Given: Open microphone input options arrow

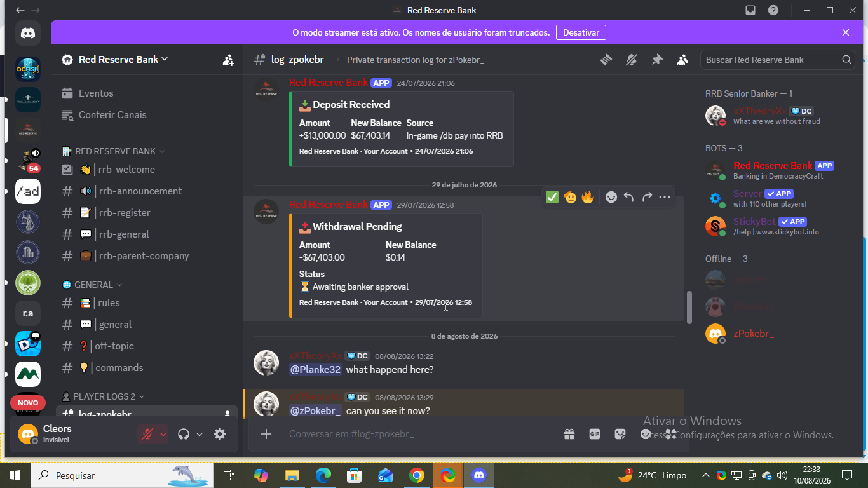Looking at the screenshot, I should pyautogui.click(x=163, y=434).
